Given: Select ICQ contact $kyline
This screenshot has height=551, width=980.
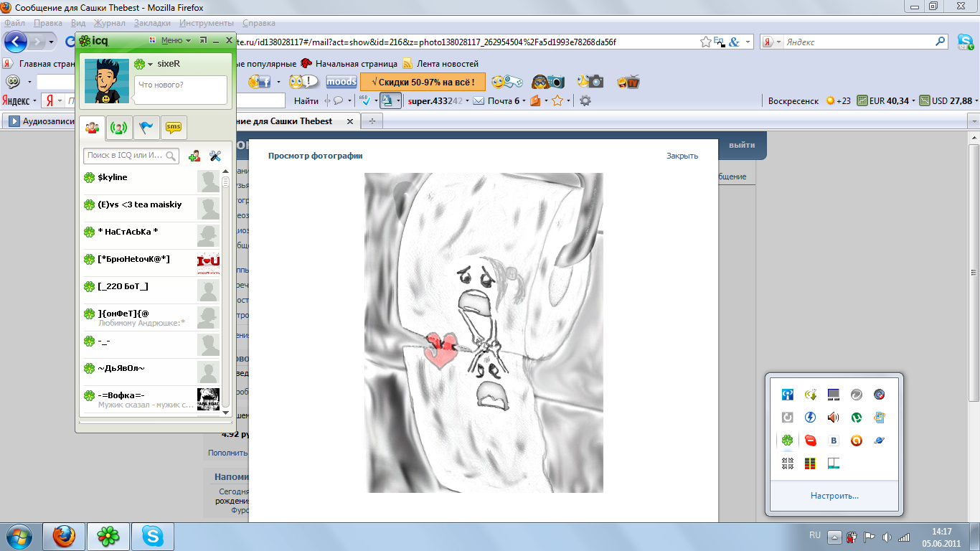Looking at the screenshot, I should (151, 181).
